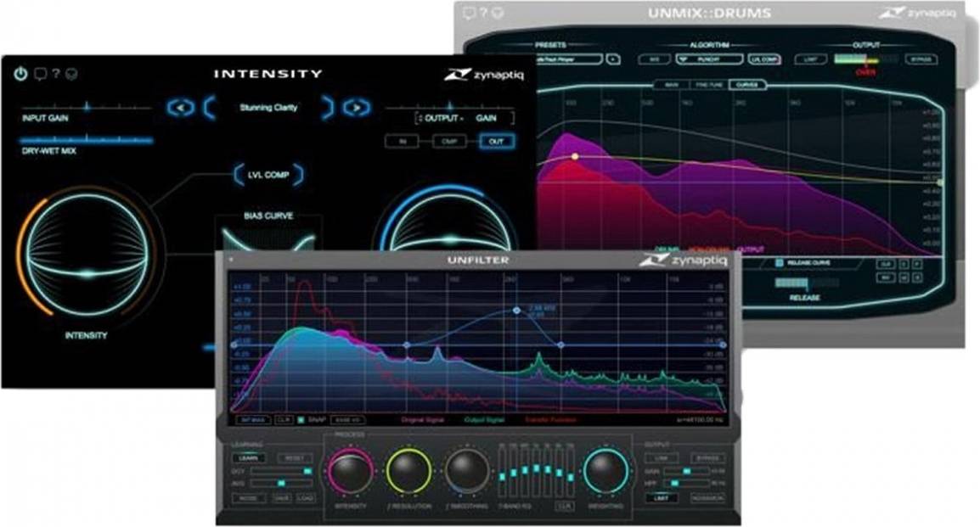Toggle the Bypass button in Unmix Drums
The height and width of the screenshot is (527, 980).
click(921, 59)
